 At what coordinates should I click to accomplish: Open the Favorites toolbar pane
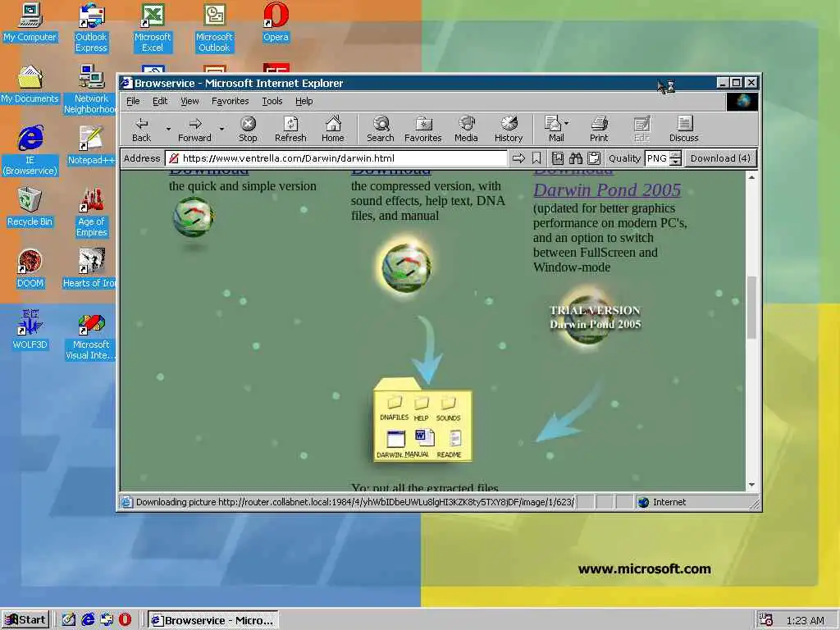[x=423, y=129]
